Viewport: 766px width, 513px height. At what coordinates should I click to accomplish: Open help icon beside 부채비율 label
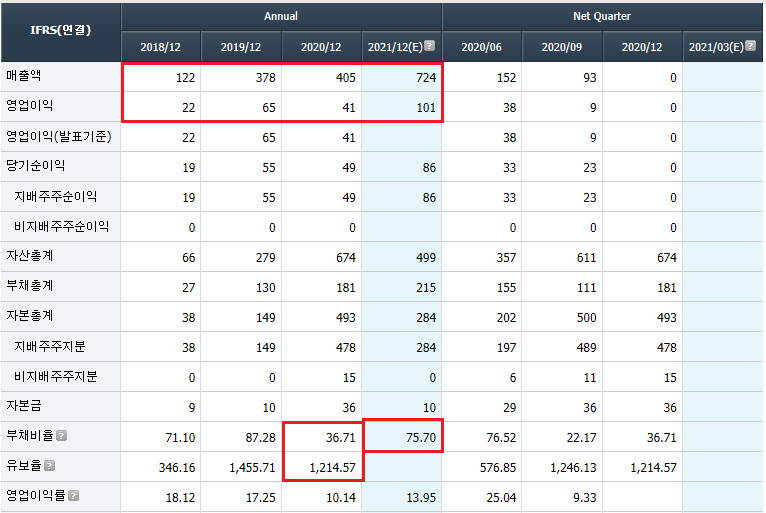click(x=62, y=435)
